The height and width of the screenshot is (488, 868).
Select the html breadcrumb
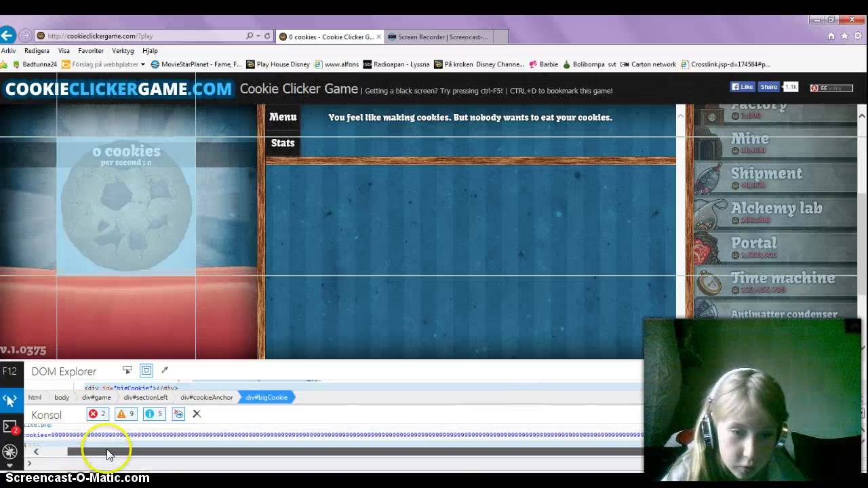(35, 397)
